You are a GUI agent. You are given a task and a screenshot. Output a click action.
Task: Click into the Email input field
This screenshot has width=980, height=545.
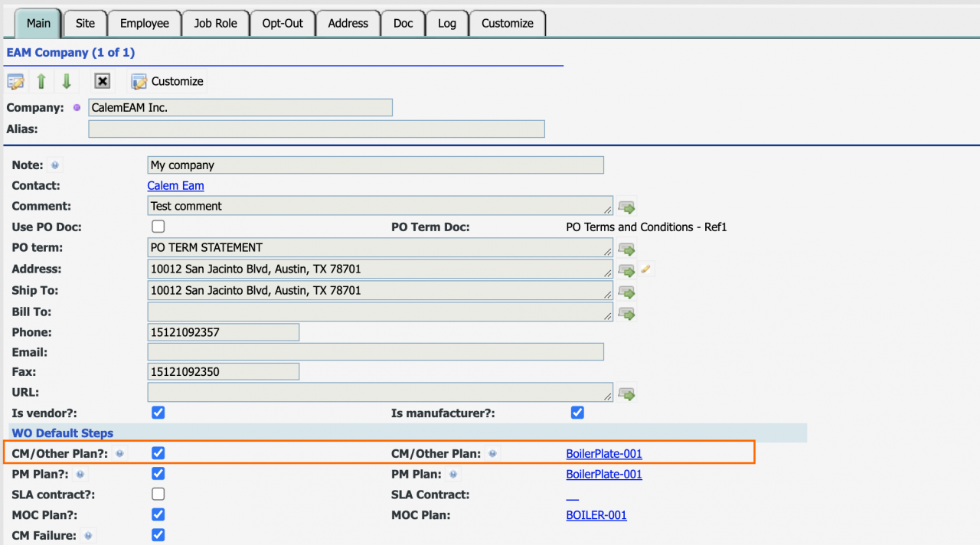tap(375, 352)
